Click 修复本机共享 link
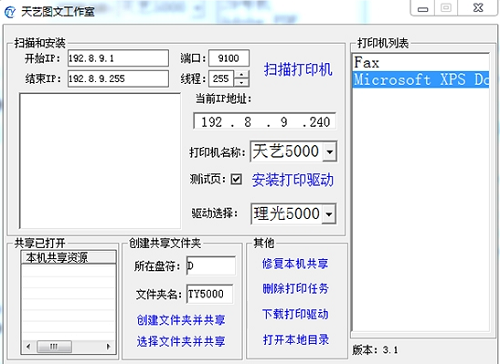This screenshot has width=500, height=364. [295, 263]
